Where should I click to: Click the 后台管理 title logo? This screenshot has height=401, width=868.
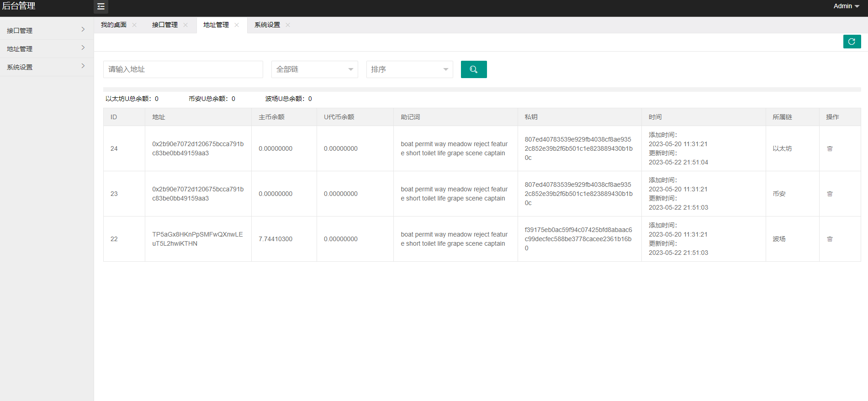pyautogui.click(x=19, y=6)
